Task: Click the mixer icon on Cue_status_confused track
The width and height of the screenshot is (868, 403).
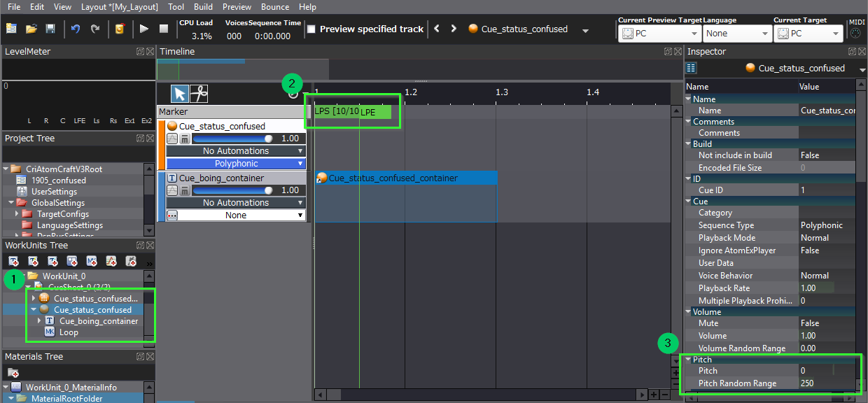Action: point(184,139)
